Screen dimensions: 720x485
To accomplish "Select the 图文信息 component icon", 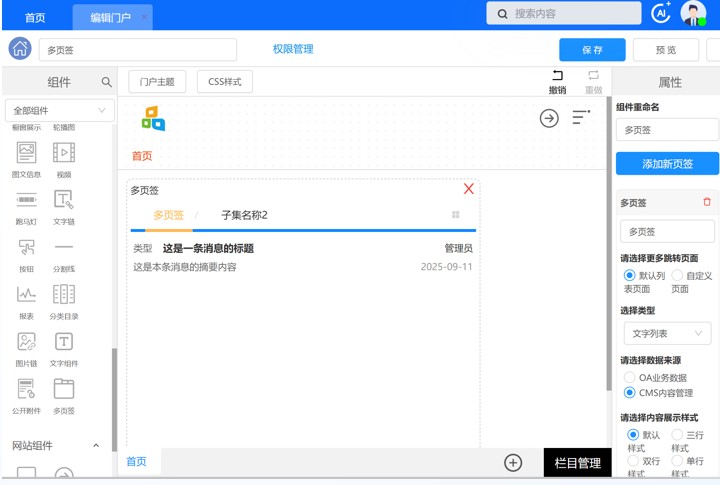I will [x=26, y=153].
